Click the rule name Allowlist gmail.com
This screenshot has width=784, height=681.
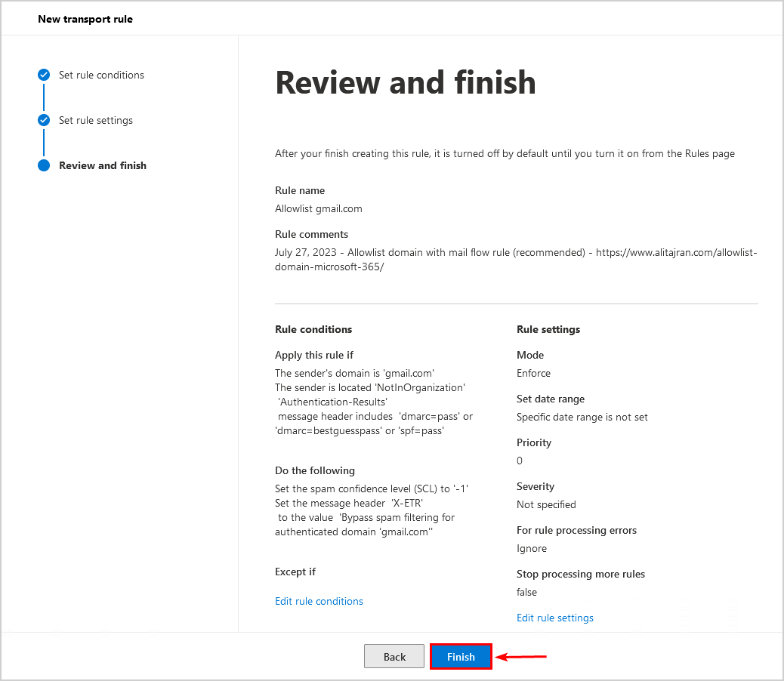pyautogui.click(x=319, y=208)
